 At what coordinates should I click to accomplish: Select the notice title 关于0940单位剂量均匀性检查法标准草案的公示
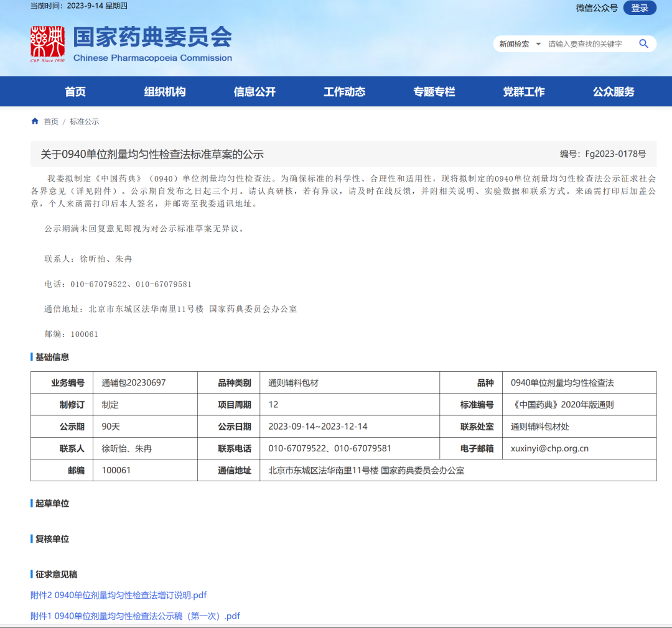(x=152, y=154)
